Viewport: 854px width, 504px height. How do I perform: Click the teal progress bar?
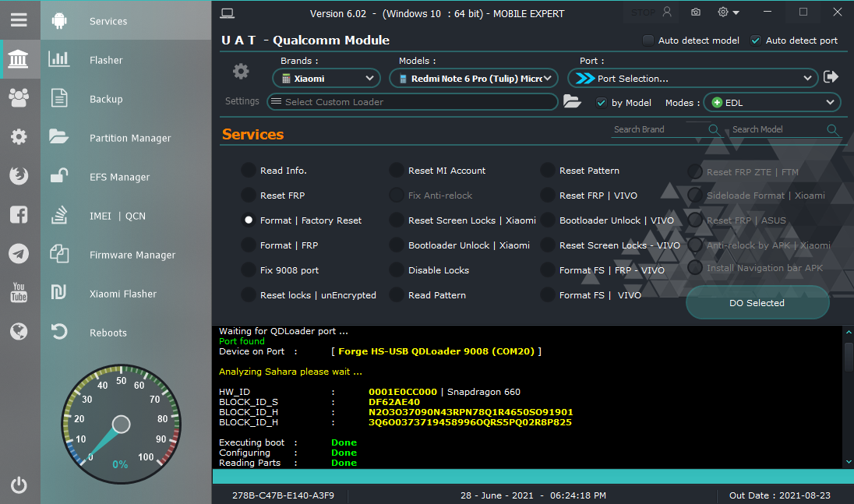(x=533, y=476)
